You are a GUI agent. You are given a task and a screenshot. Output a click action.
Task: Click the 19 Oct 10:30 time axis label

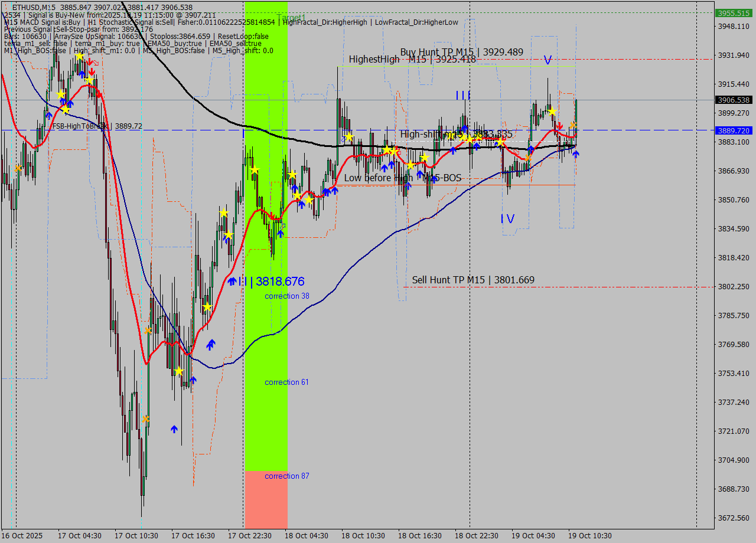[591, 535]
